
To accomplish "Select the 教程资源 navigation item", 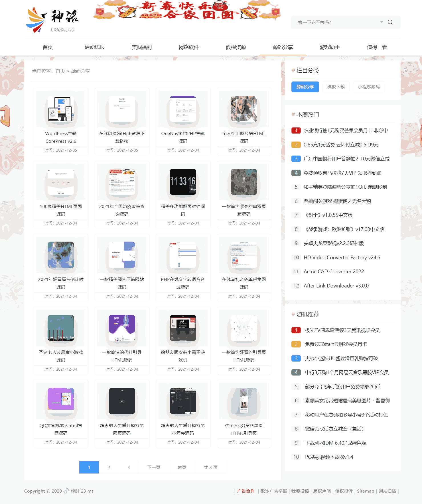I will 236,47.
